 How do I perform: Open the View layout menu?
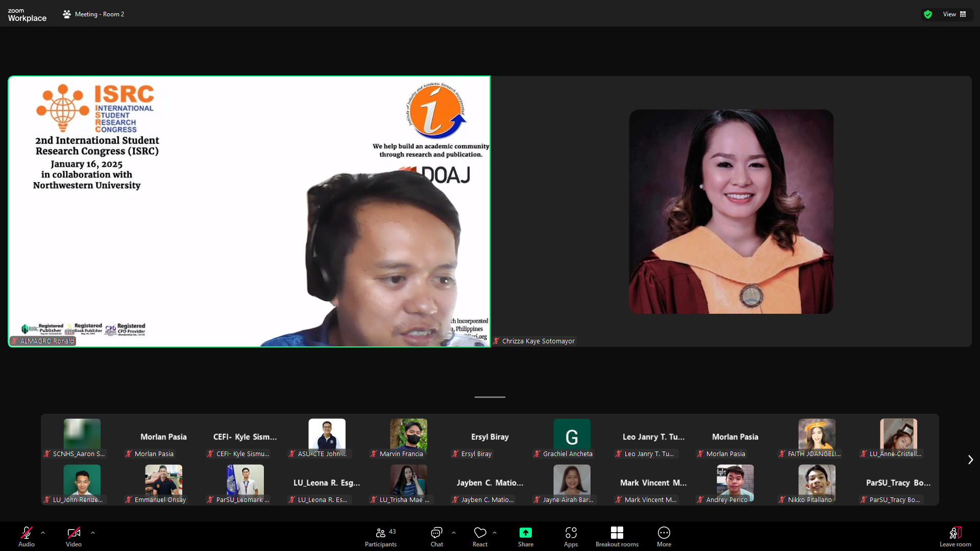pyautogui.click(x=954, y=14)
